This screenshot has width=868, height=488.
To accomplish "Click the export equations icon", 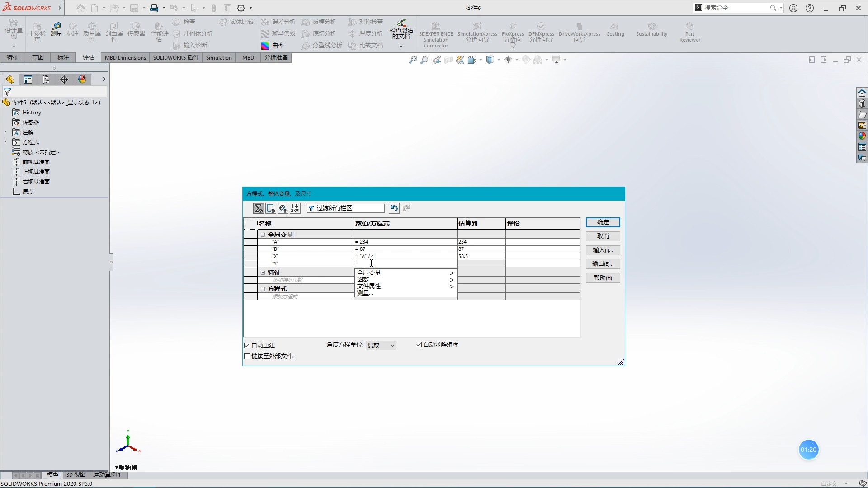I will (x=603, y=264).
